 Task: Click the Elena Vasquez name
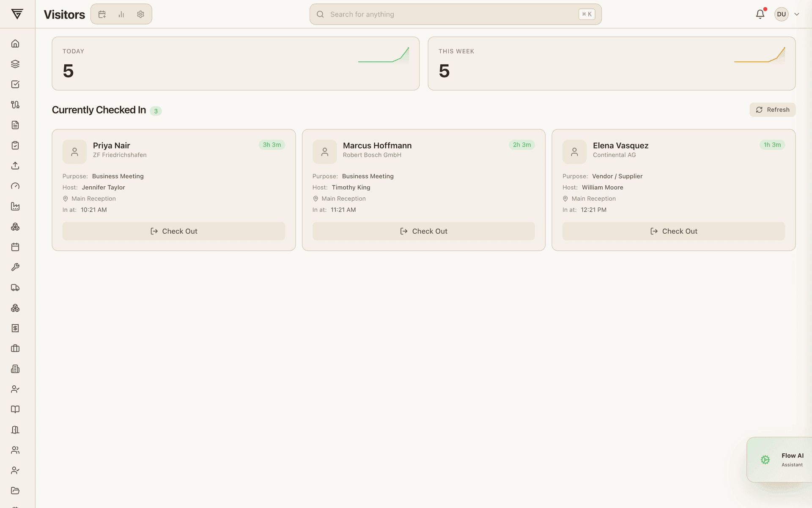(620, 145)
